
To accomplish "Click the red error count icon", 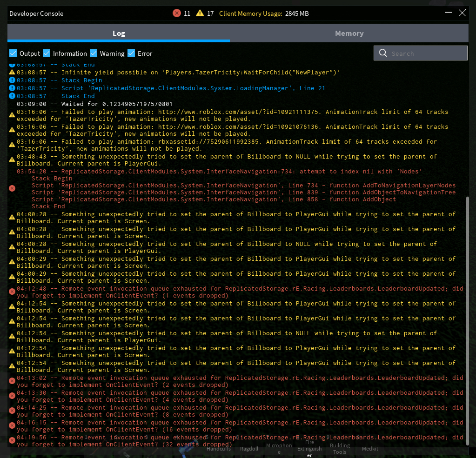I will pos(177,13).
